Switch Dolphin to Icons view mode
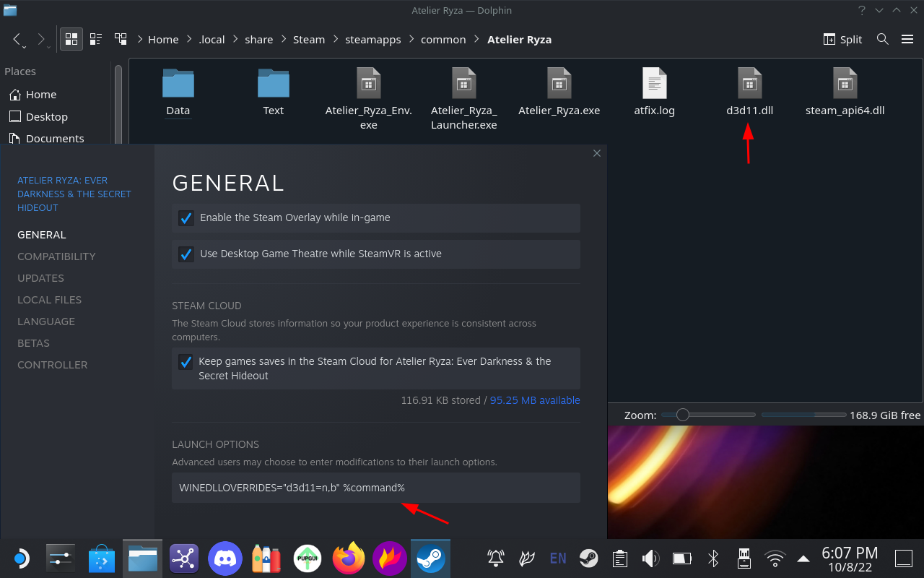The width and height of the screenshot is (924, 578). [71, 39]
